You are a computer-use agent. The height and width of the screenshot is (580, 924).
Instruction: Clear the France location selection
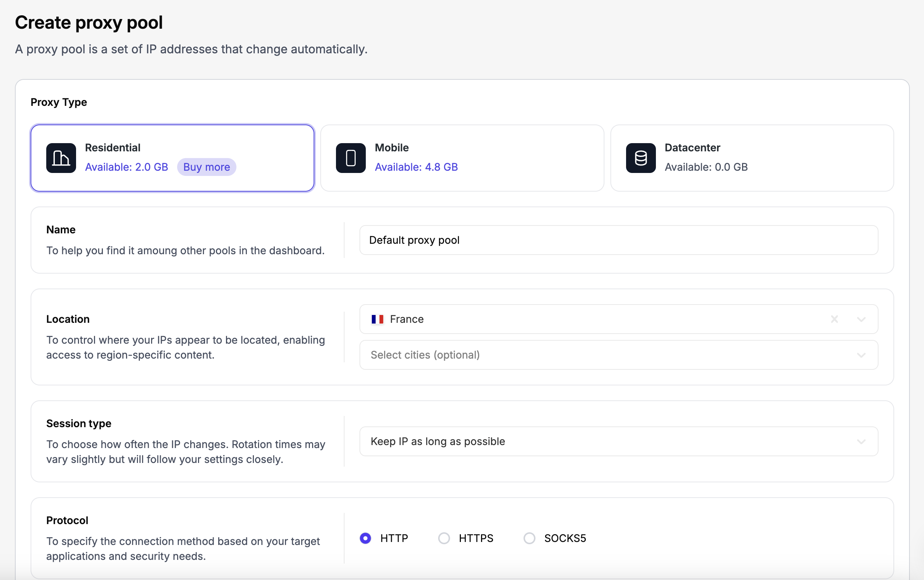(x=834, y=319)
